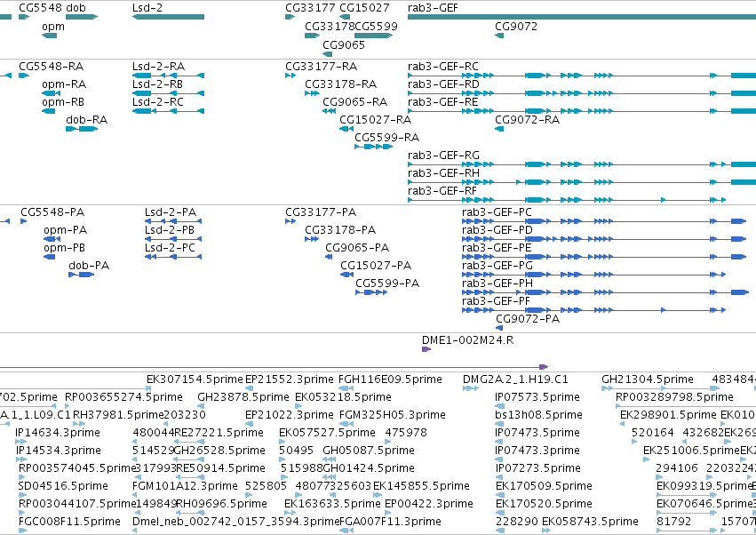Select the DME1-002M24.R feature label
The image size is (756, 535).
click(x=467, y=340)
